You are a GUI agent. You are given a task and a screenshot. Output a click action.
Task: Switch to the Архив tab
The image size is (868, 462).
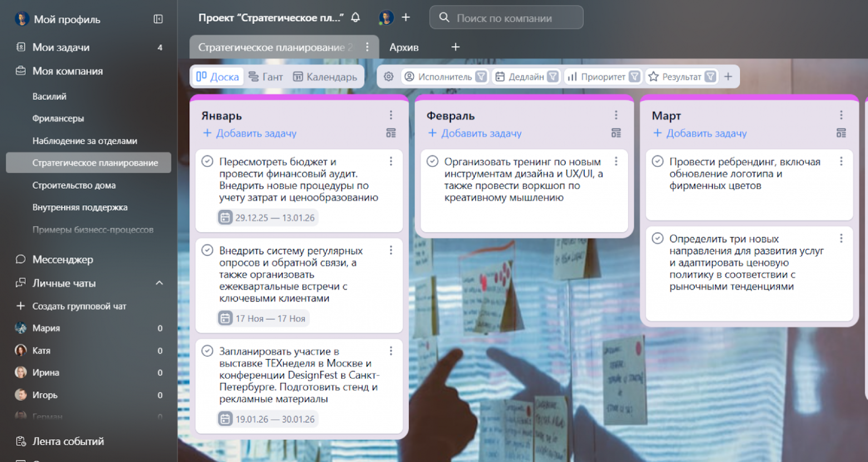(x=404, y=47)
